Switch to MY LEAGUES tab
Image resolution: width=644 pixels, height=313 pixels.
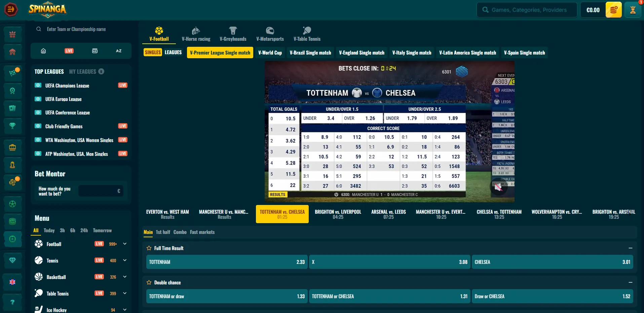tap(86, 71)
